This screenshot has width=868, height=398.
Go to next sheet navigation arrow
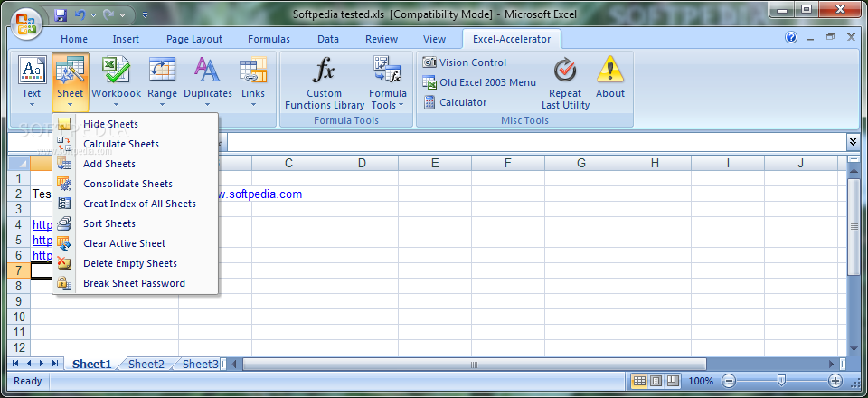click(x=42, y=364)
